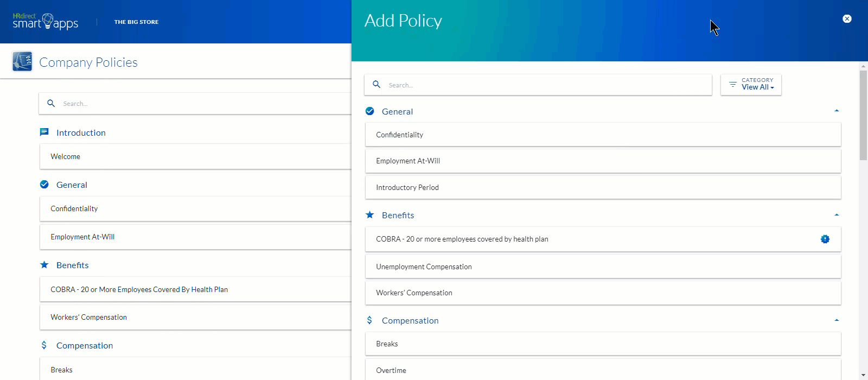This screenshot has width=868, height=380.
Task: Click the alert badge on COBRA policy
Action: [825, 239]
